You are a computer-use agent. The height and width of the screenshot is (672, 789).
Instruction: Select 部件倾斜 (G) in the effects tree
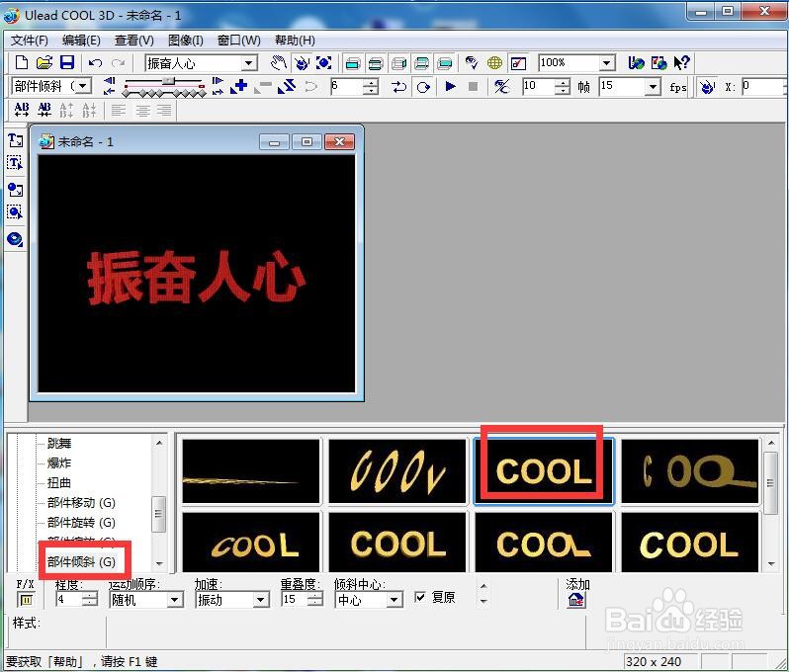point(81,562)
